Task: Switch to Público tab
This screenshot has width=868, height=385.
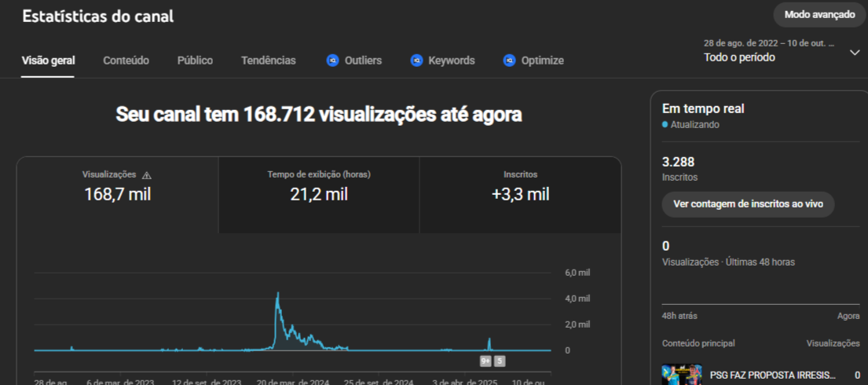Action: pos(195,60)
